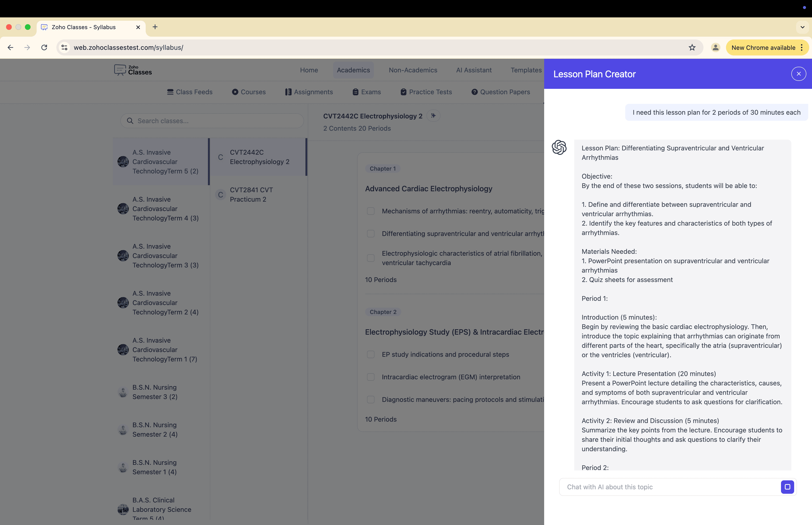
Task: Bookmark page with star icon
Action: (x=692, y=47)
